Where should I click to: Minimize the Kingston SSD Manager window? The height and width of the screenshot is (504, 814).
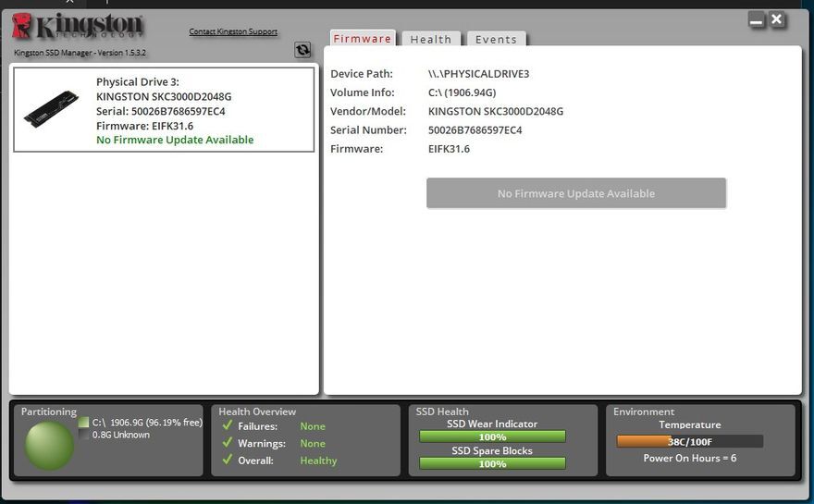pyautogui.click(x=756, y=19)
